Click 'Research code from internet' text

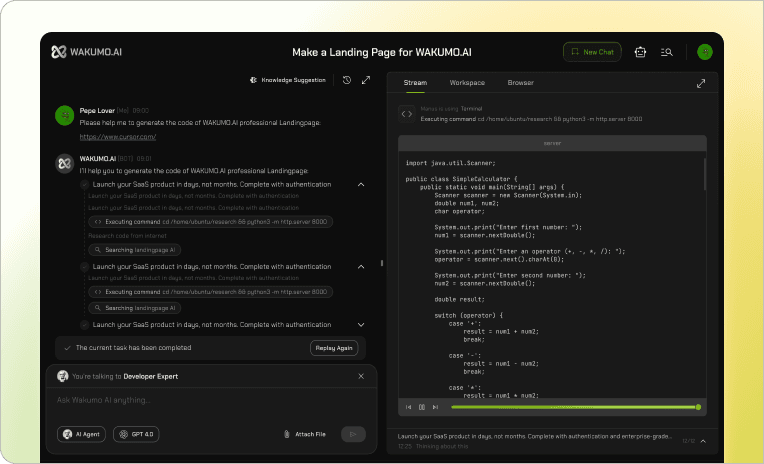[127, 236]
